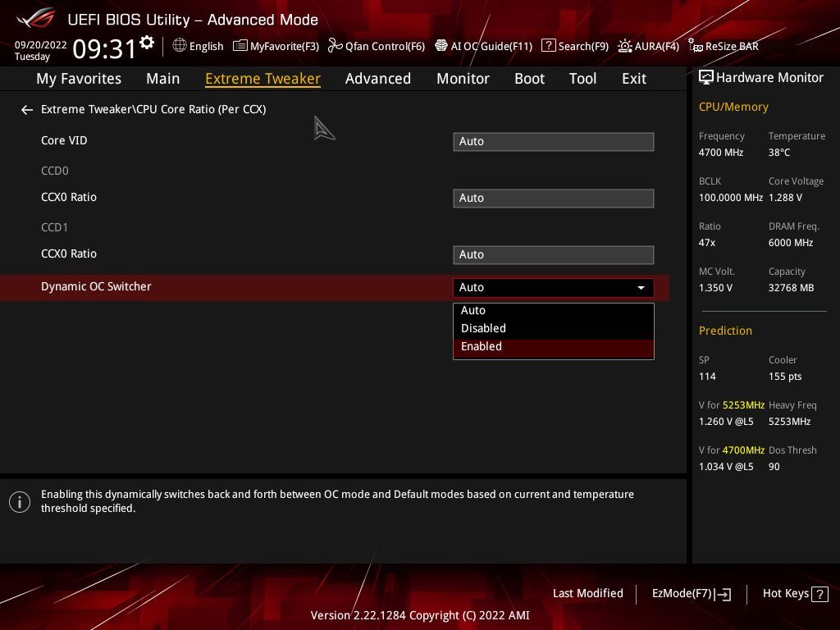
Task: Click the CPU/Memory section heading
Action: 733,107
